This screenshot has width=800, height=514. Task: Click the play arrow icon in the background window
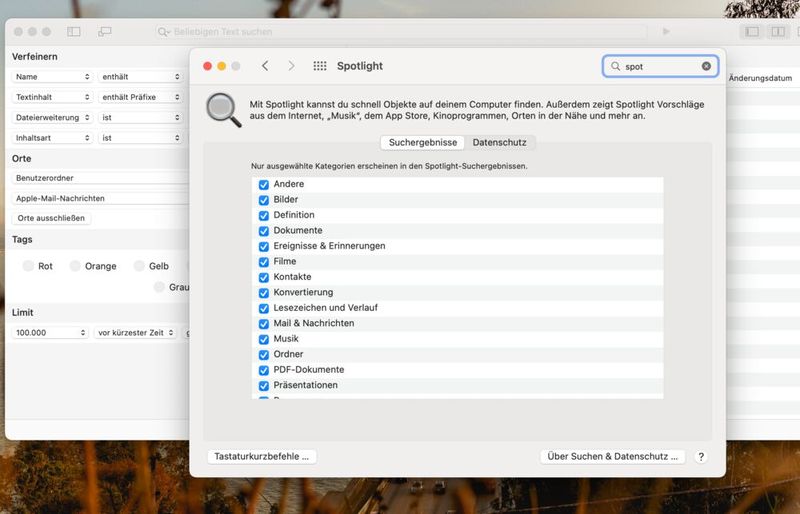[x=666, y=32]
